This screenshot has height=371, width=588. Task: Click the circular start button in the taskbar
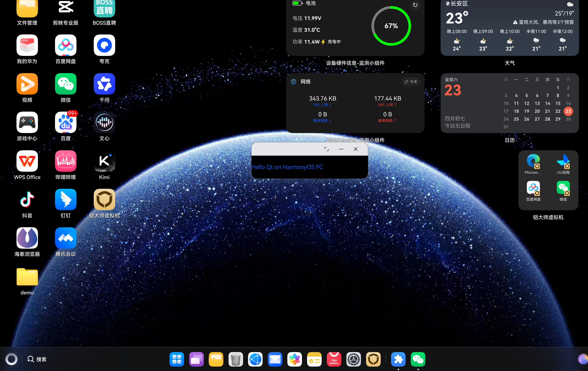[11, 359]
